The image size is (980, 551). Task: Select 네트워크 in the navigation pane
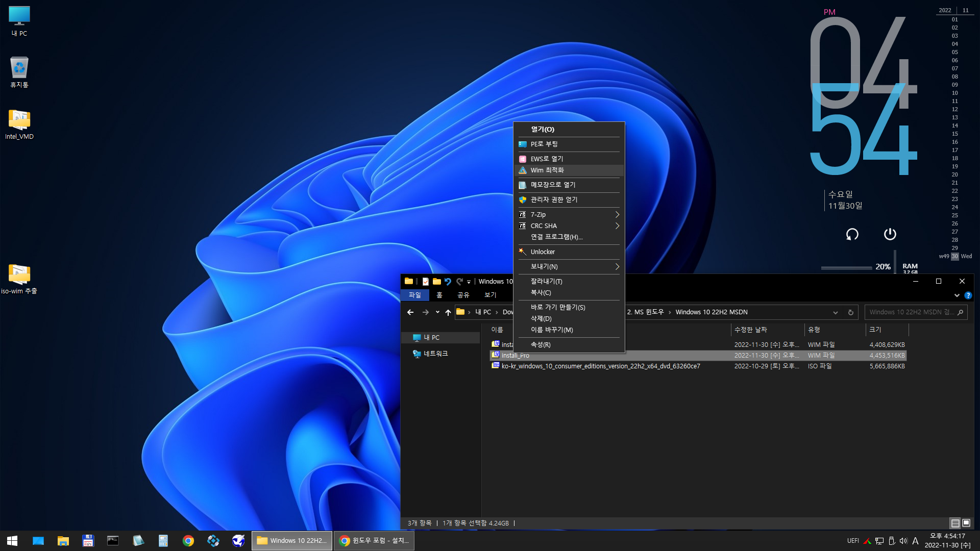(x=435, y=354)
